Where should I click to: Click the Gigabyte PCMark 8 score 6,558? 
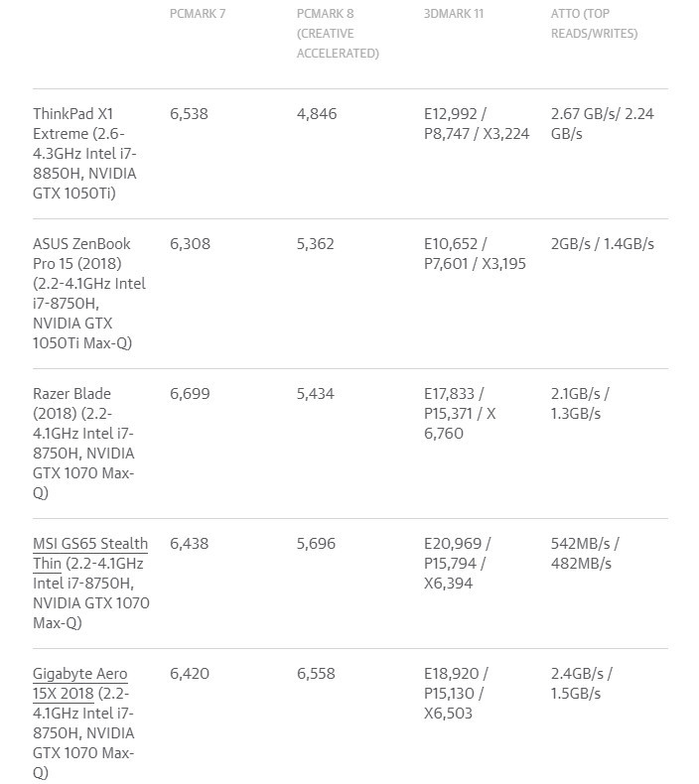(317, 674)
